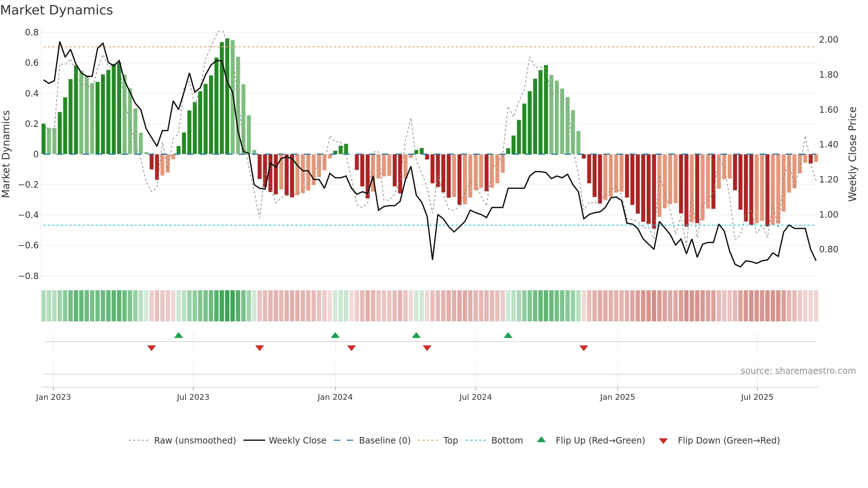868x488 pixels.
Task: Click the flip-down marker around November 2024
Action: click(584, 348)
